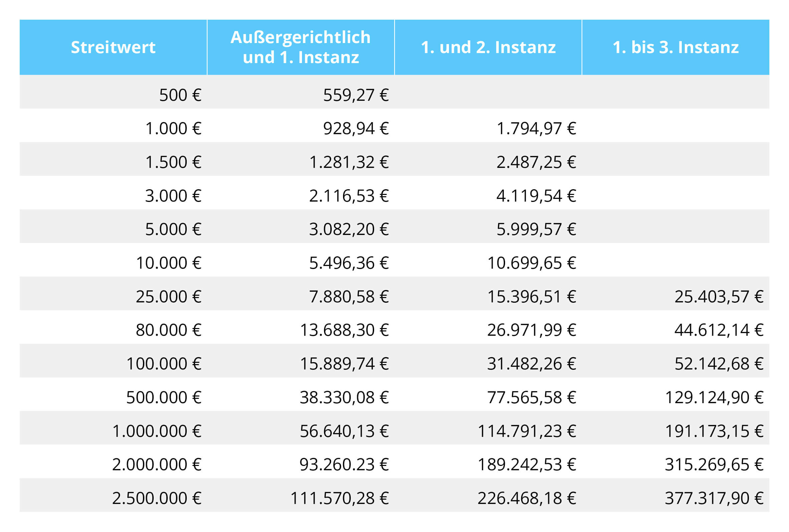
Task: Select the 5.999,57 € value
Action: point(536,229)
